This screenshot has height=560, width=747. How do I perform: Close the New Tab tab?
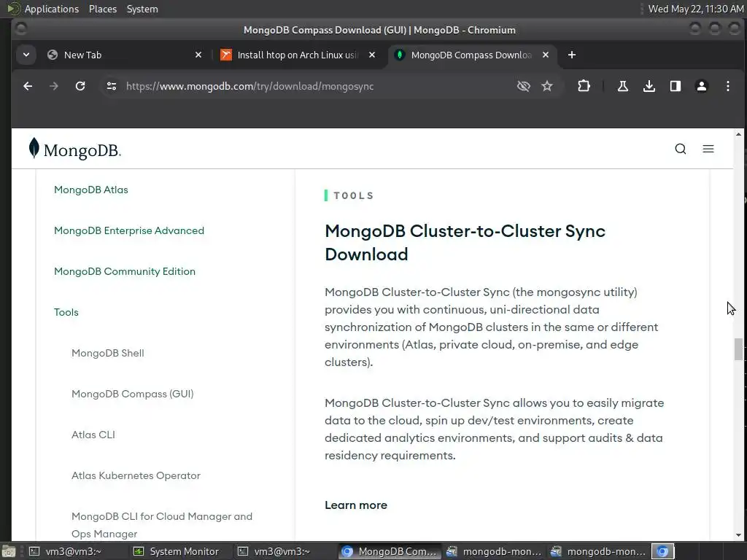tap(198, 55)
